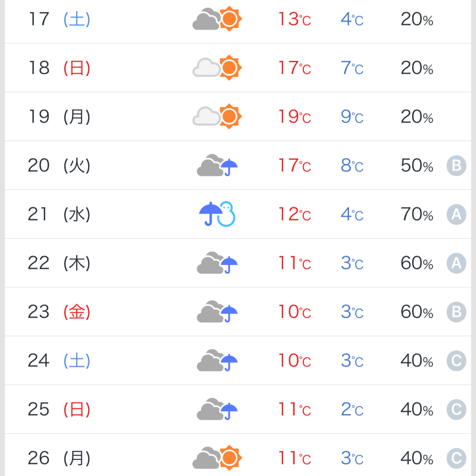Click the cloudy-sunny icon for the 17th

217,19
